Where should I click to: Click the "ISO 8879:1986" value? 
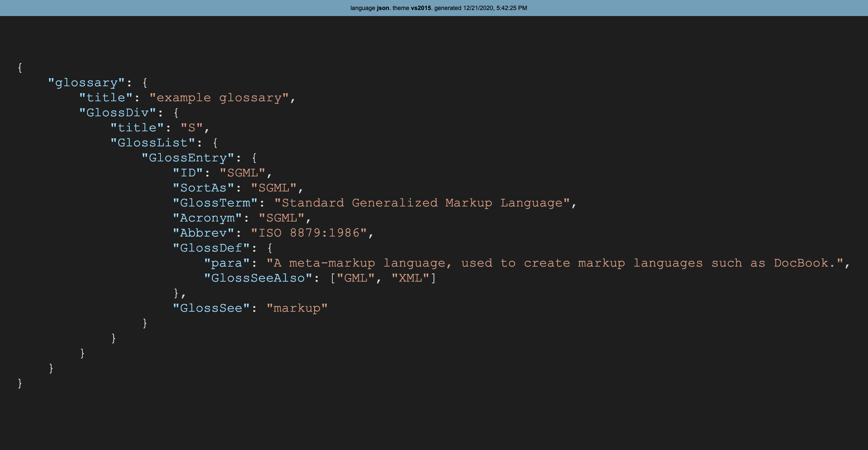tap(309, 233)
